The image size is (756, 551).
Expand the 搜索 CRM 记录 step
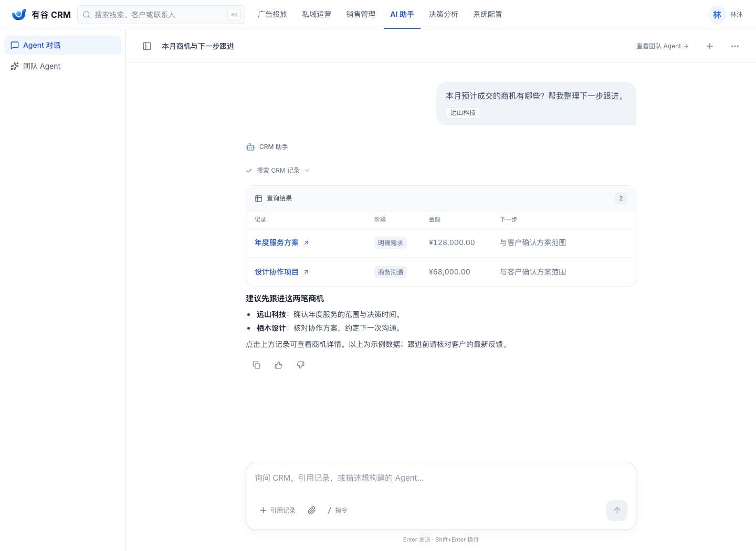[x=278, y=171]
